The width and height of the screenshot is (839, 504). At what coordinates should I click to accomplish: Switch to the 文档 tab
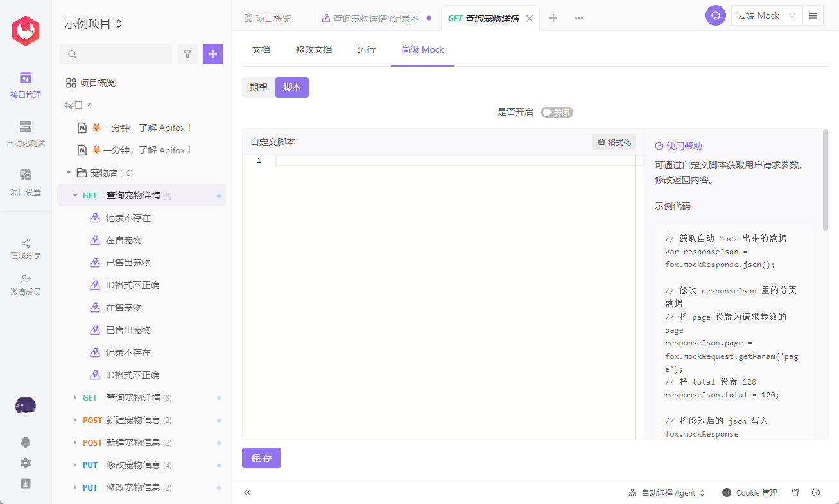[x=261, y=49]
